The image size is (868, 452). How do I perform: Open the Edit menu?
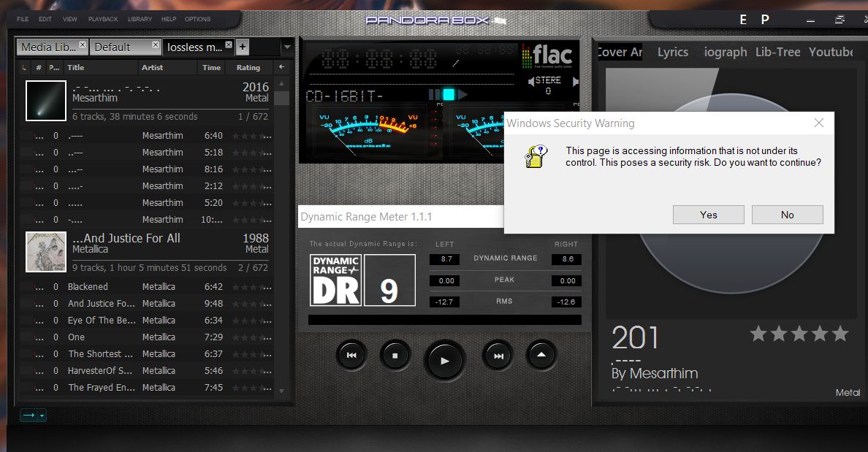tap(45, 19)
